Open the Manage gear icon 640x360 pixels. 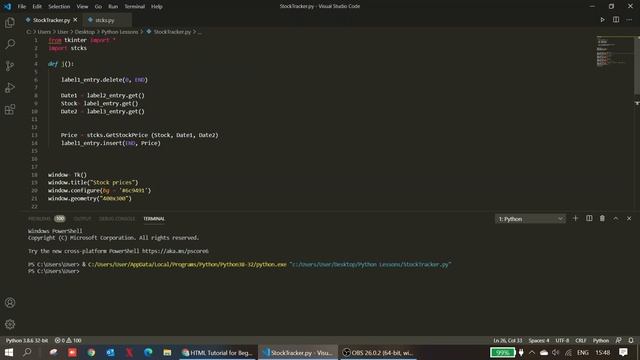(x=10, y=324)
